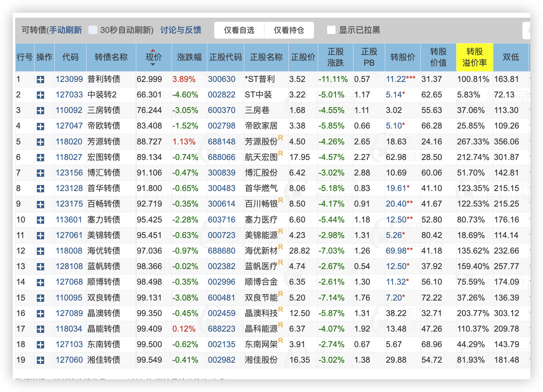This screenshot has height=392, width=543.
Task: Filter with the 仅看持仓 button
Action: tap(289, 30)
